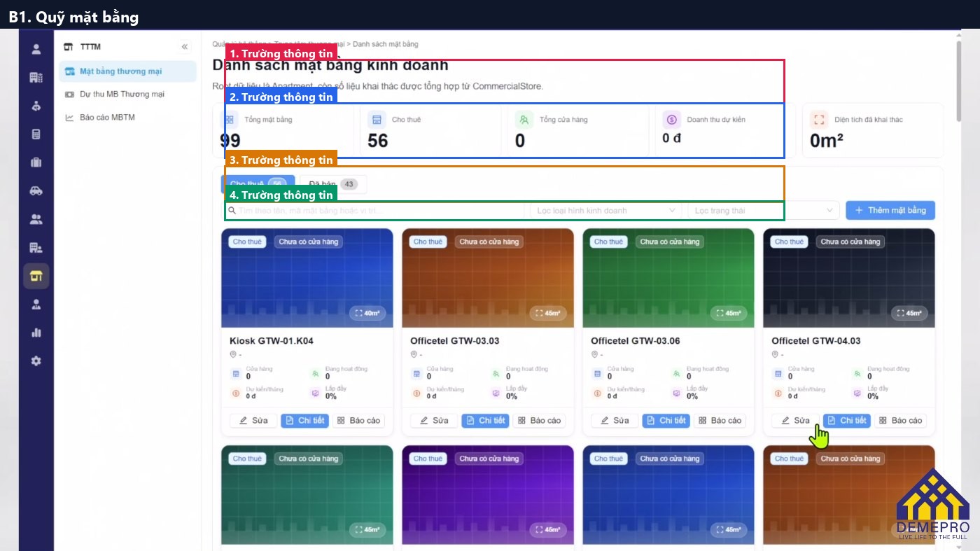The width and height of the screenshot is (980, 551).
Task: Click the Lấp đầy icon on Officetel GTW-04.03 card
Action: pyautogui.click(x=857, y=393)
